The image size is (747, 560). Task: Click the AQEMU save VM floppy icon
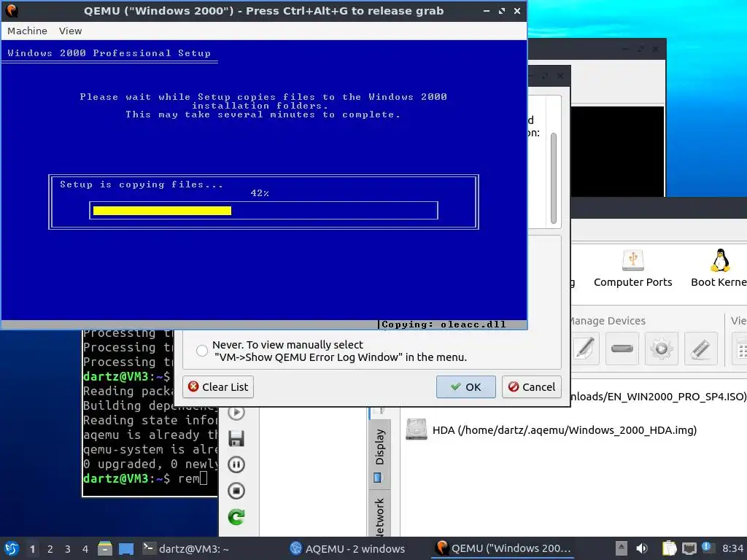pos(236,438)
